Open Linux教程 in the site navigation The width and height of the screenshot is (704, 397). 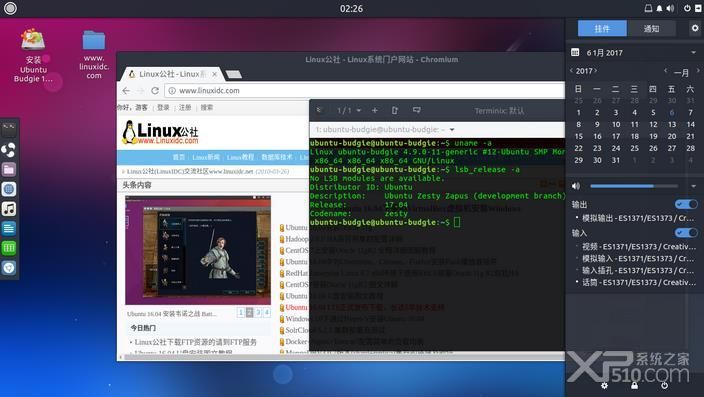coord(240,157)
